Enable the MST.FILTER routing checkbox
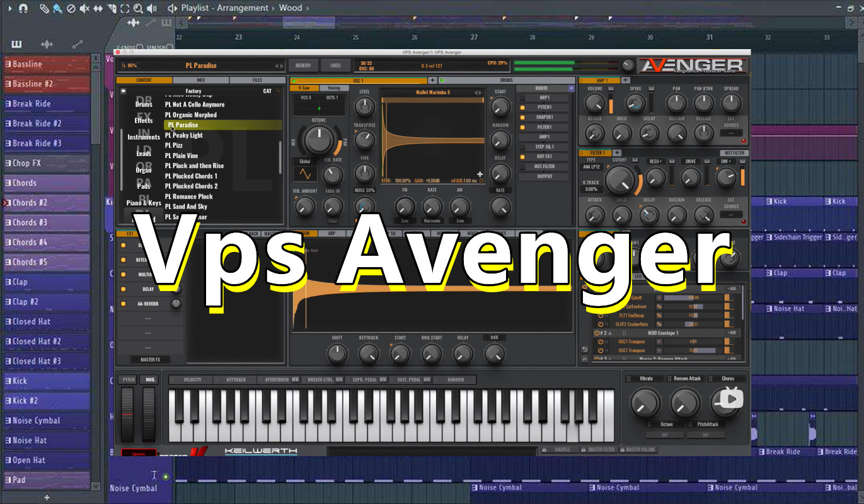864x504 pixels. point(522,166)
